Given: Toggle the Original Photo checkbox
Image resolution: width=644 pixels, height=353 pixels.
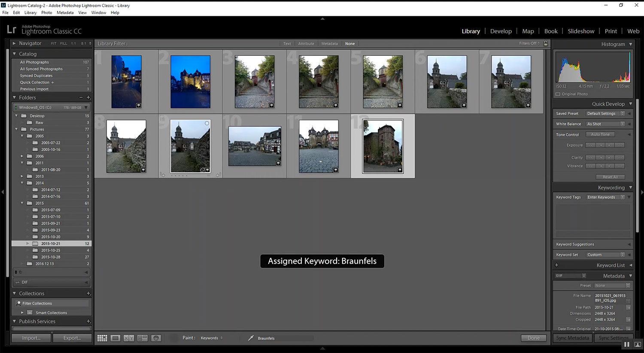Looking at the screenshot, I should tap(558, 94).
